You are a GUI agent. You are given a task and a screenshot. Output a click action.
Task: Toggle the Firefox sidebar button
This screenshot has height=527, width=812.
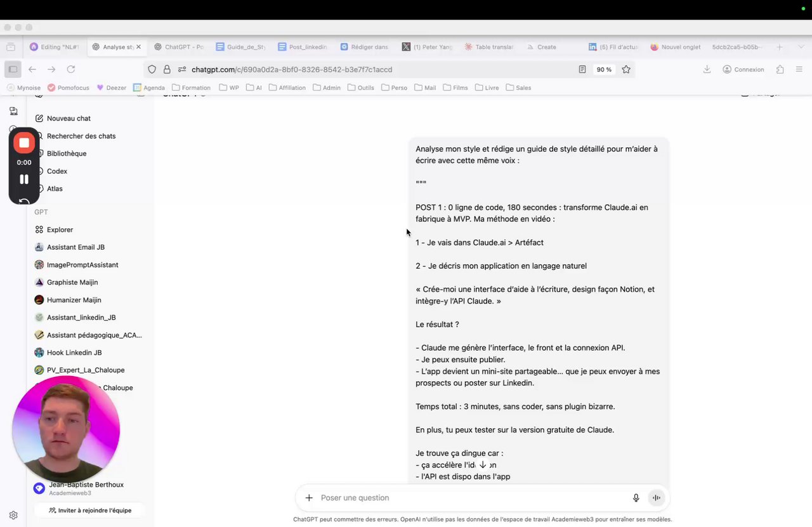[x=13, y=69]
